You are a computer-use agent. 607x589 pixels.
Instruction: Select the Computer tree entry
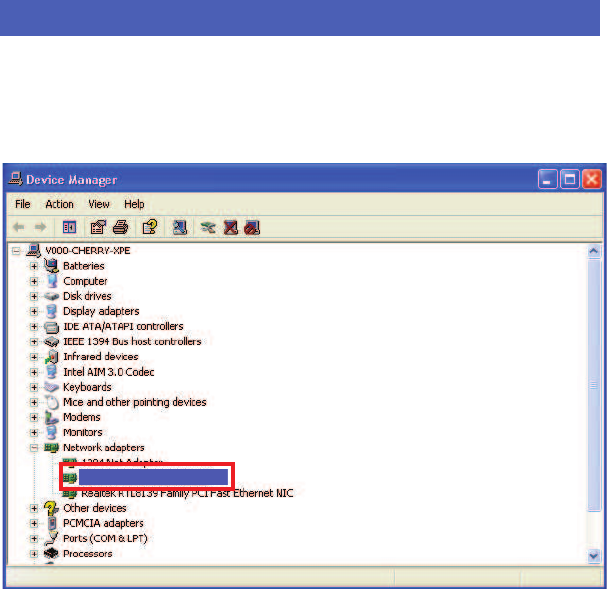click(85, 281)
